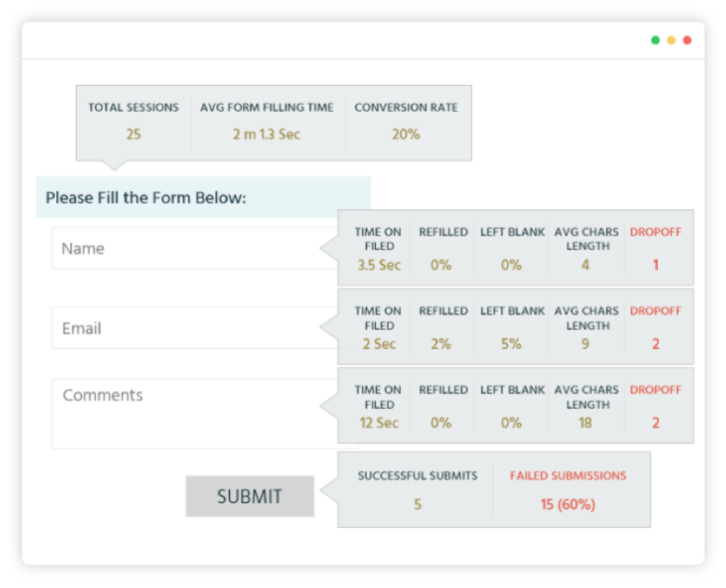Click 'Please Fill the Form Below:' heading
726x588 pixels.
146,198
